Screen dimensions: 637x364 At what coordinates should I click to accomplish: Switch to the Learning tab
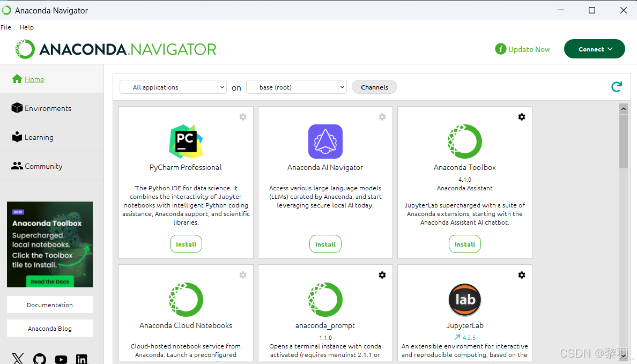pyautogui.click(x=51, y=137)
